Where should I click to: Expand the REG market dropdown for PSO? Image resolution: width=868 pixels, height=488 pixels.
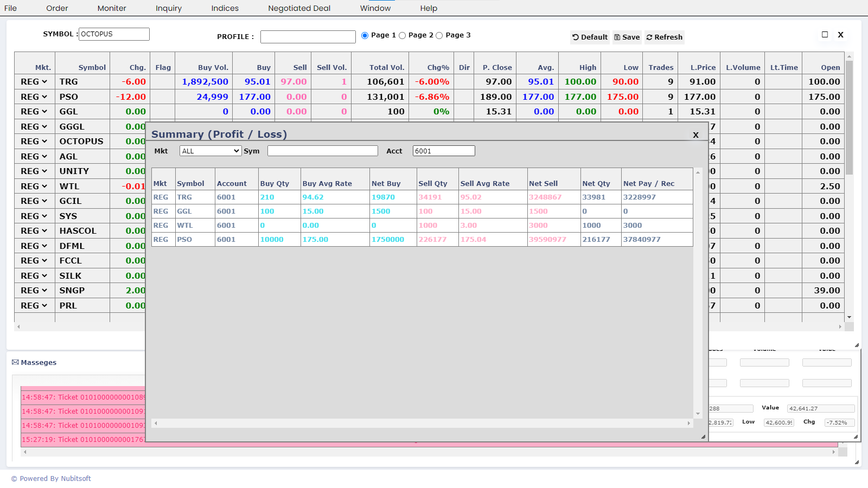coord(34,97)
